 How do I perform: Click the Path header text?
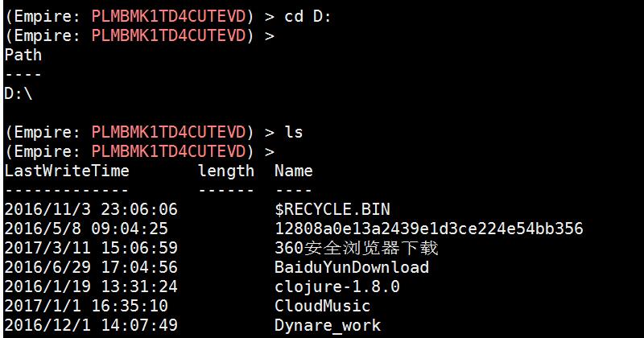23,55
